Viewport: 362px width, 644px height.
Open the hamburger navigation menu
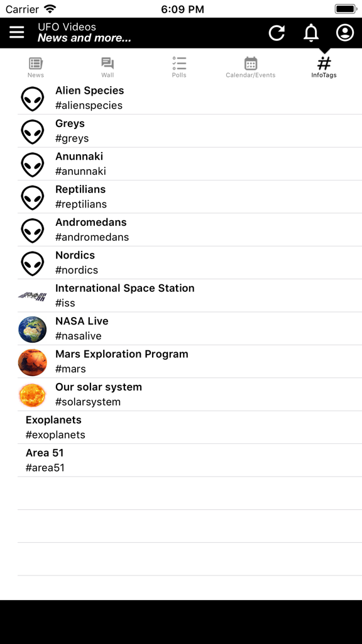coord(16,33)
